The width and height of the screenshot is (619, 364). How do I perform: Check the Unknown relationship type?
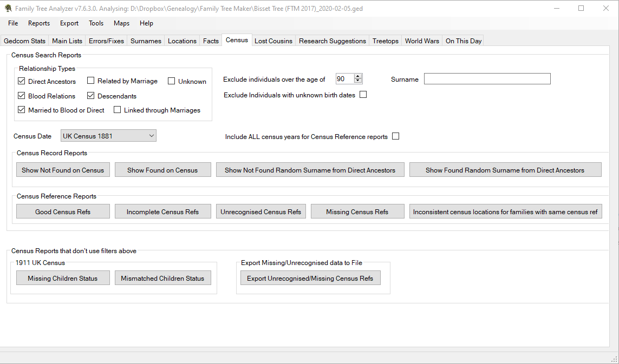tap(171, 80)
